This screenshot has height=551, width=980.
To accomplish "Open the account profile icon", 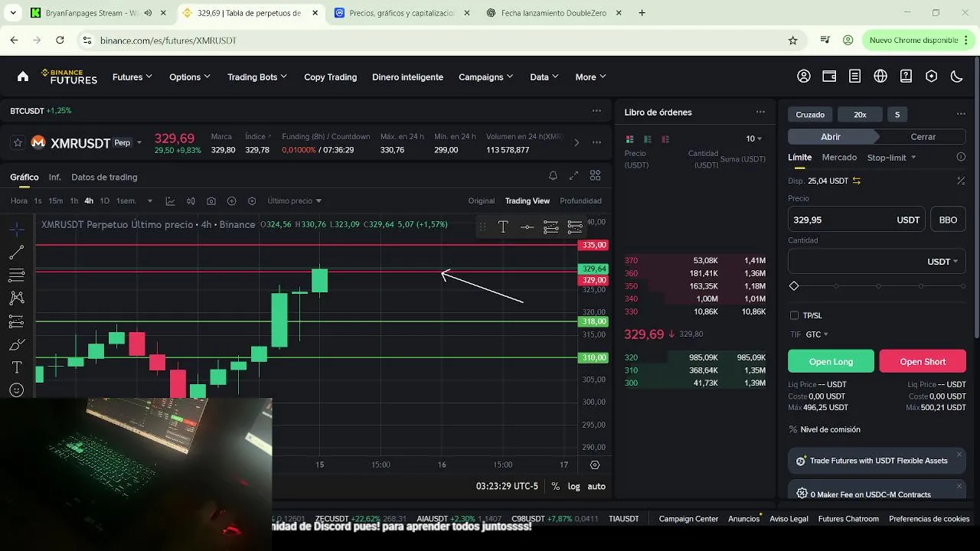I will click(804, 77).
